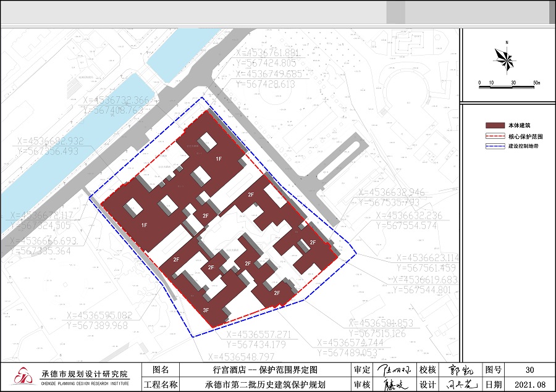Click the drawing number 30 cell

529,370
